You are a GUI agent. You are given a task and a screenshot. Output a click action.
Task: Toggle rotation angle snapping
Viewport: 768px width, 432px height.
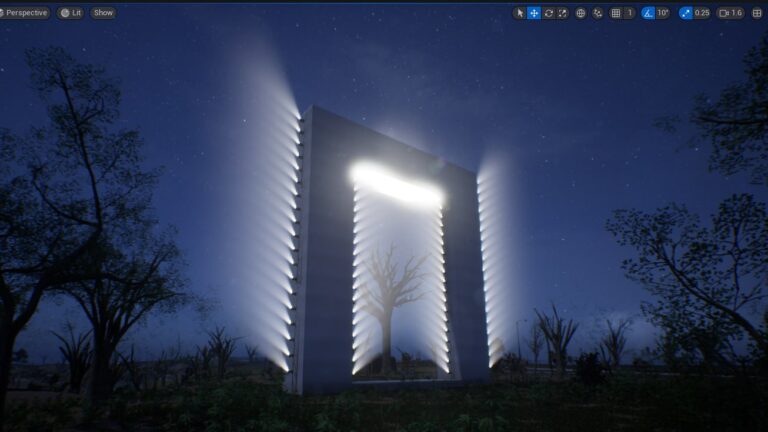point(648,13)
